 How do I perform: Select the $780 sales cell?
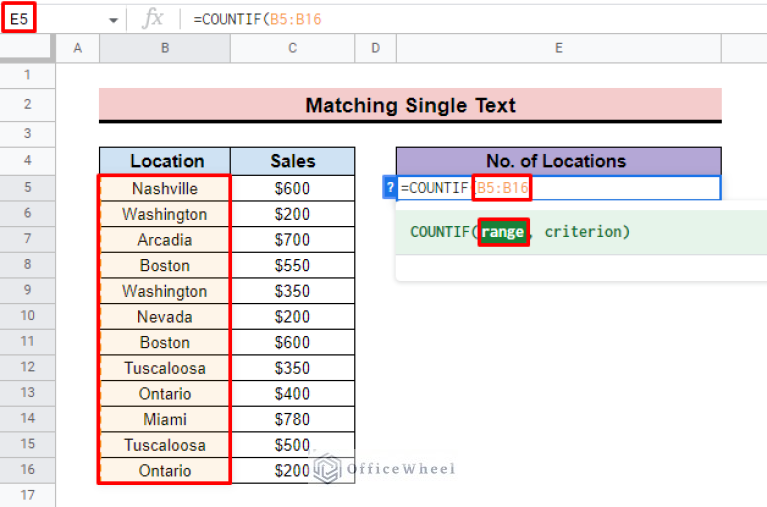click(x=292, y=419)
